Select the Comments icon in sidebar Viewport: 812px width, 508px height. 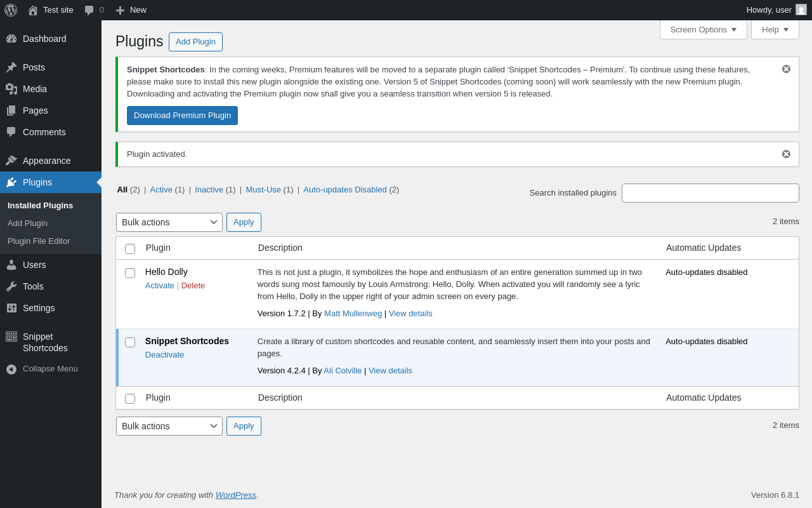[11, 132]
